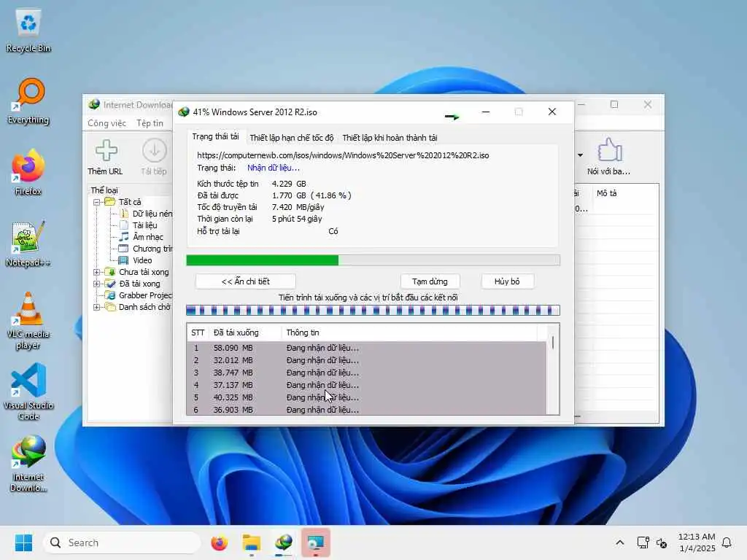Open the Notepad++ desktop shortcut

[28, 244]
